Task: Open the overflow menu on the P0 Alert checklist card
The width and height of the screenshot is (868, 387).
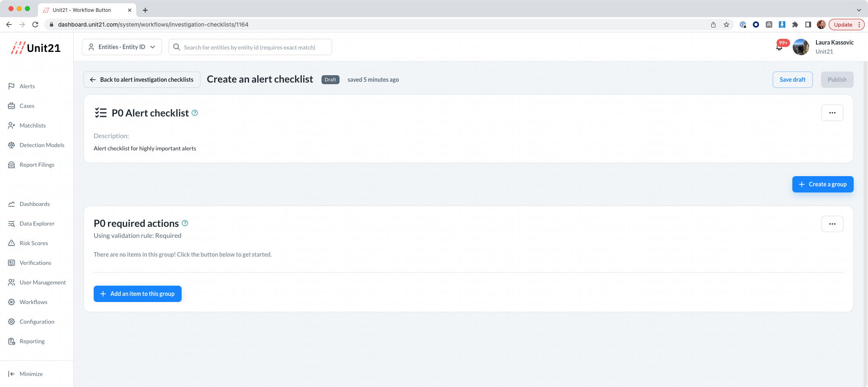Action: tap(832, 112)
